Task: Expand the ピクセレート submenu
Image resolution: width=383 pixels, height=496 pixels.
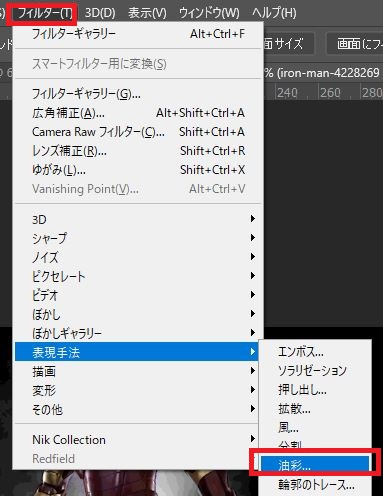Action: (138, 276)
